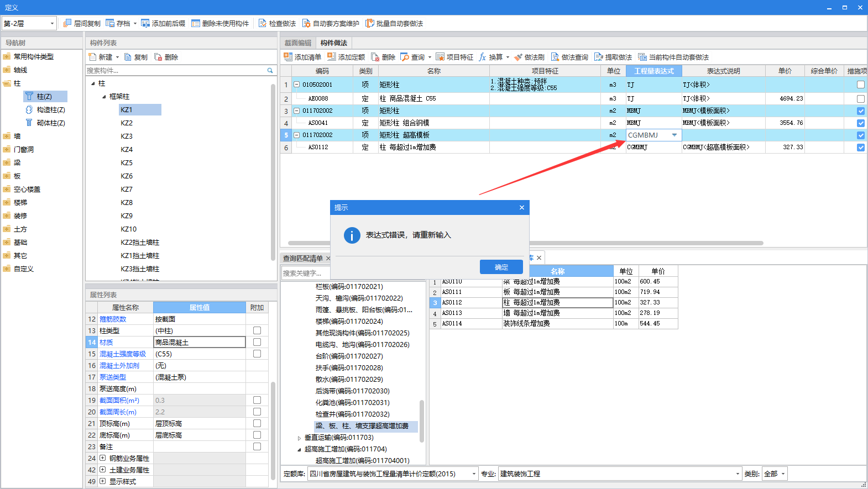Select 后浇带(编码:011702030) tree item

pyautogui.click(x=352, y=391)
